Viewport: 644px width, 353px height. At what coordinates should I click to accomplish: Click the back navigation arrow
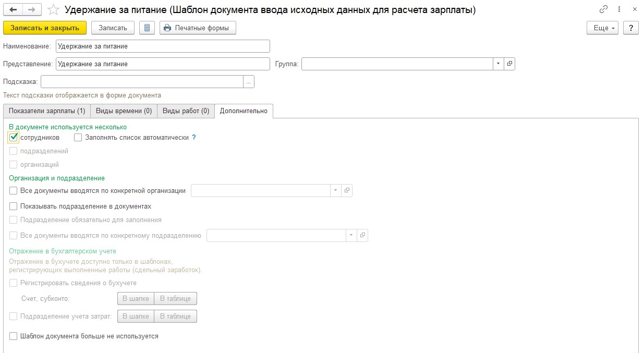click(x=13, y=10)
